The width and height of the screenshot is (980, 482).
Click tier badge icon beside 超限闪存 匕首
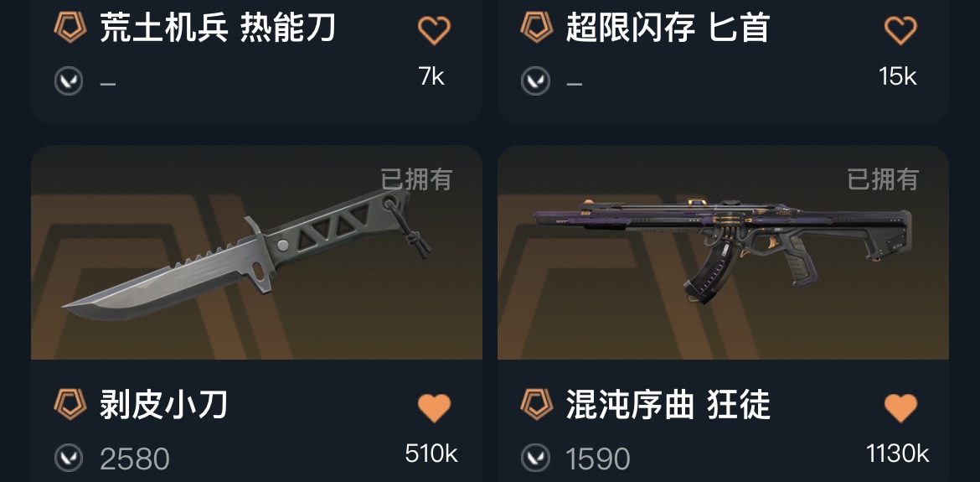(536, 28)
